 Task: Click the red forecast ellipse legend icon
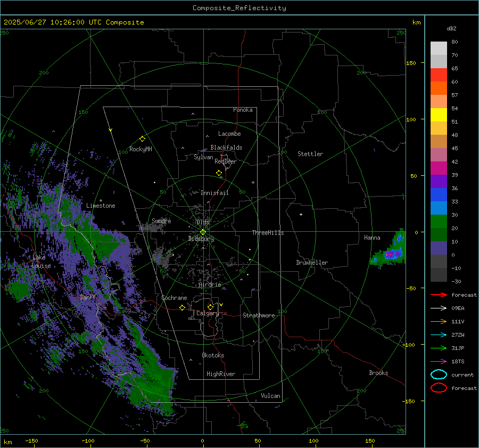439,388
